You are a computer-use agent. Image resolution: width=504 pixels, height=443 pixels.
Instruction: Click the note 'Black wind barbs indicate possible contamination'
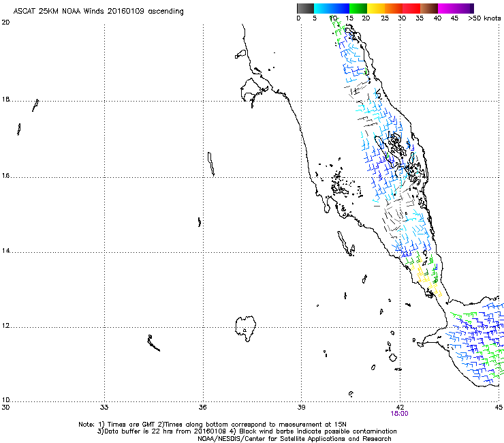(x=318, y=431)
